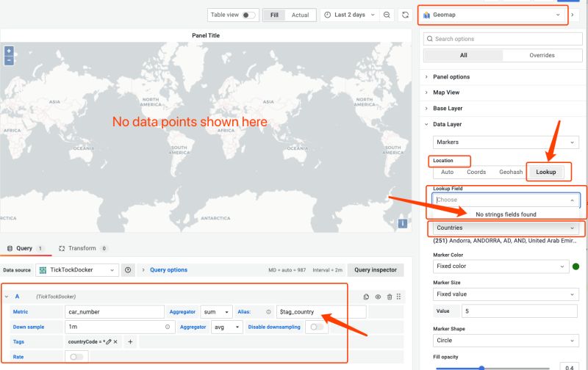Click the Fill opacity slider handle
The image size is (588, 370).
(x=481, y=368)
